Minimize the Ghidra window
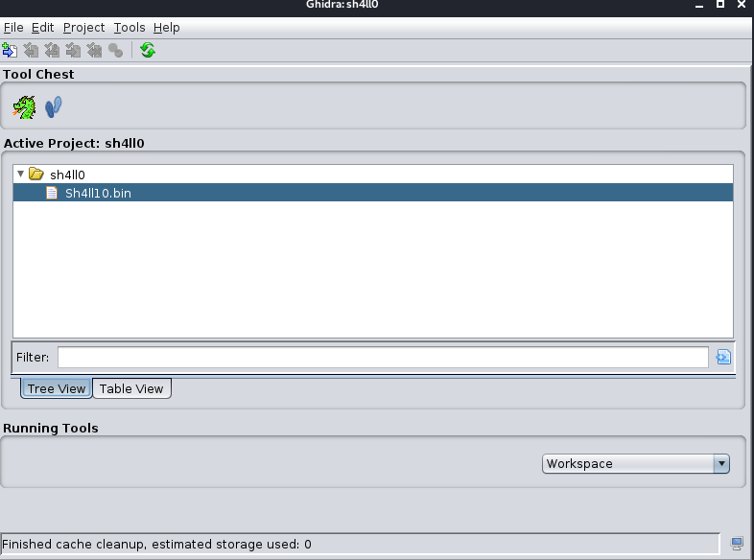754x560 pixels. [x=699, y=5]
